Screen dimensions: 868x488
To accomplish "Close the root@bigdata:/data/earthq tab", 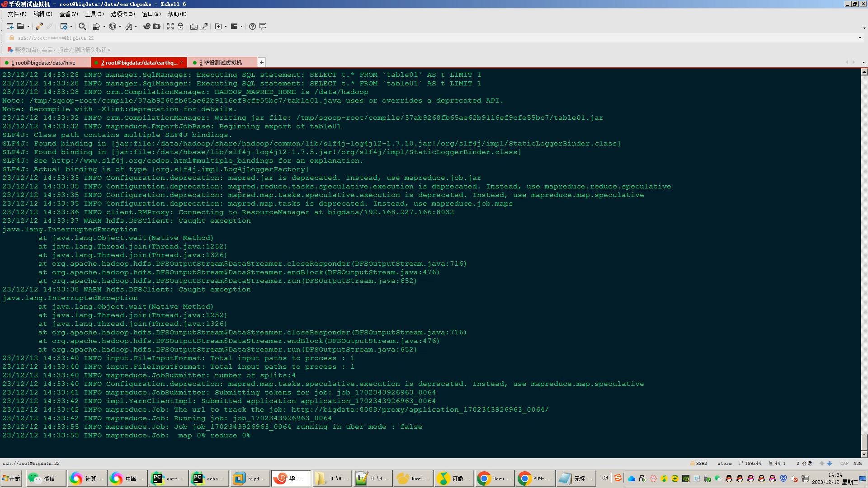I will (x=182, y=62).
